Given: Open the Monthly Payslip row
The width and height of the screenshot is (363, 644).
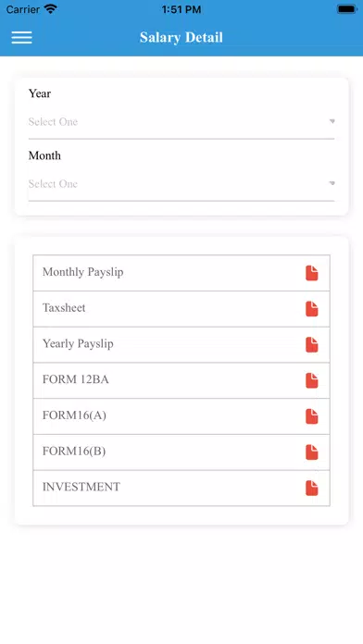Looking at the screenshot, I should pos(181,273).
